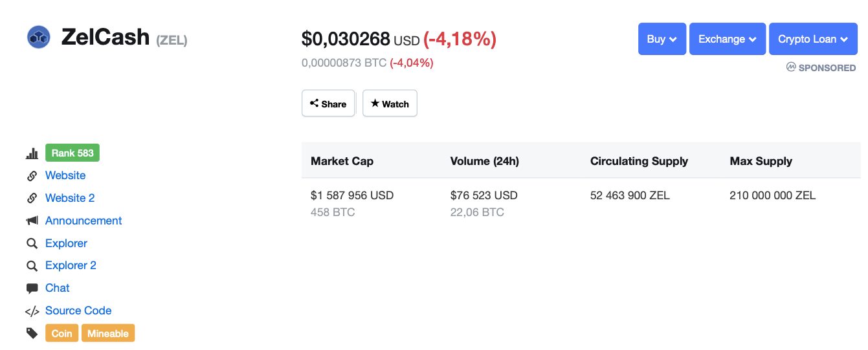Screen dimensions: 868x350
Task: Click the Mineable tag
Action: click(108, 333)
